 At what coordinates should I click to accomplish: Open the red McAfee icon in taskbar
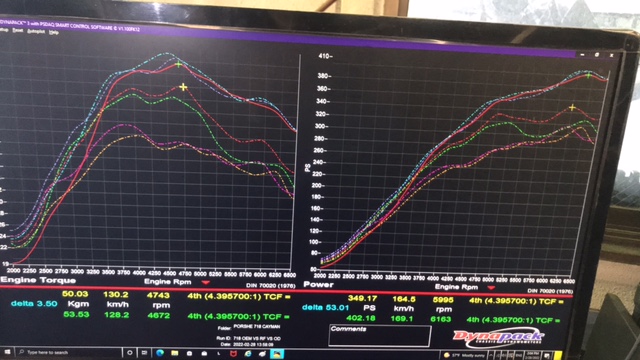[233, 354]
